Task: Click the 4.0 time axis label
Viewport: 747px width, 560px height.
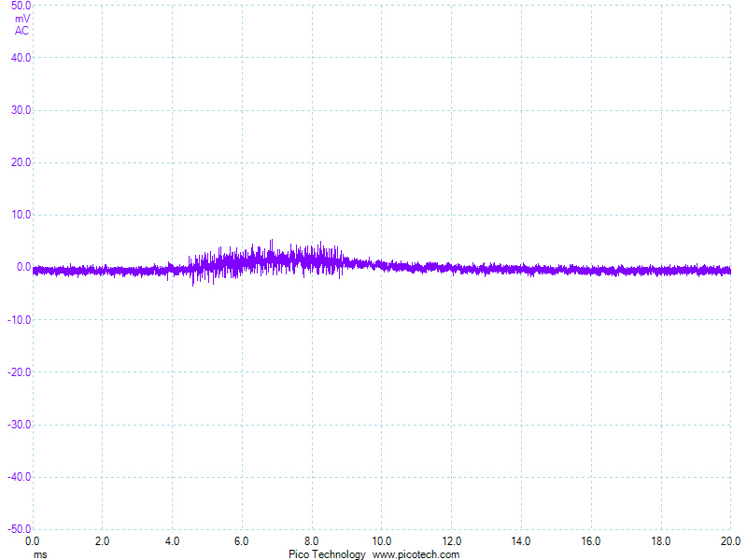Action: 172,541
